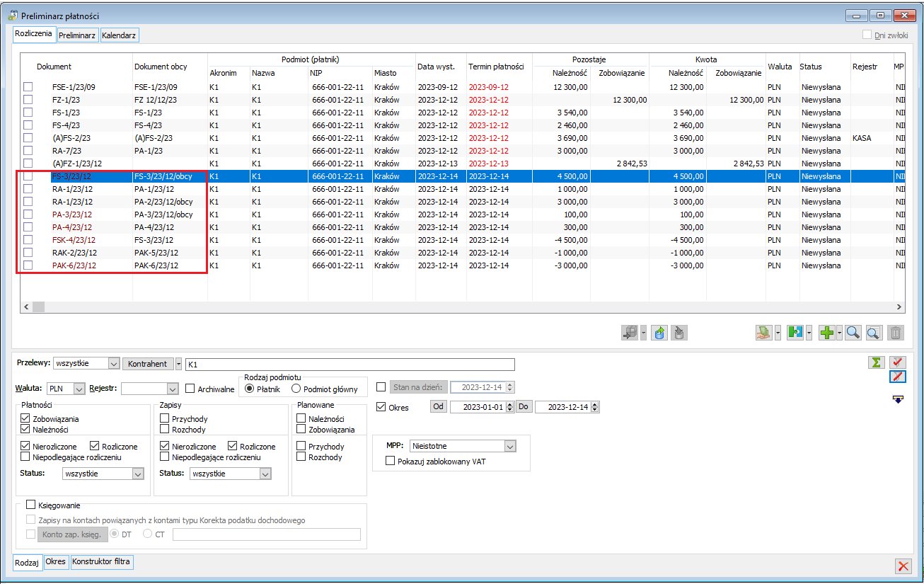924x584 pixels.
Task: Check the Przychody checkbox under Zapisy
Action: (165, 419)
